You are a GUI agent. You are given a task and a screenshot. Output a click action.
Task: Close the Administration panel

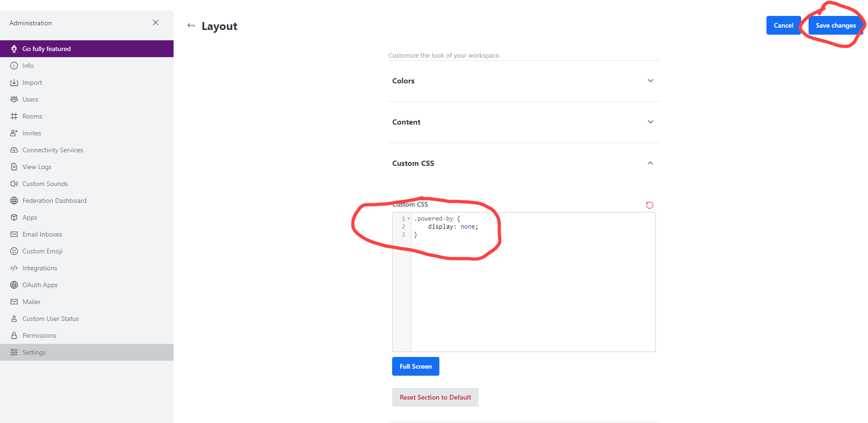click(155, 22)
